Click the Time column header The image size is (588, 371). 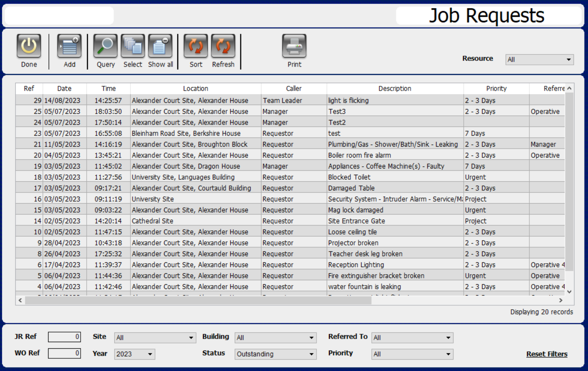[109, 88]
